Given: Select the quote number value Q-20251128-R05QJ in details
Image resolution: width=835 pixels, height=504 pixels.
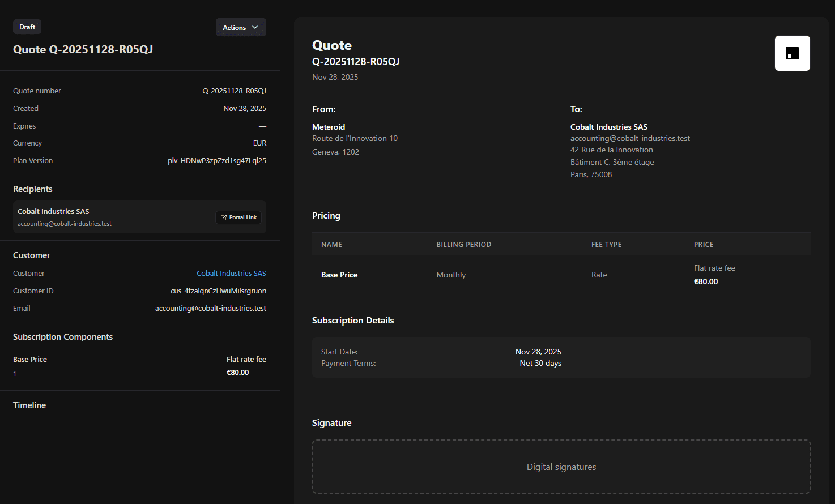Looking at the screenshot, I should click(235, 91).
